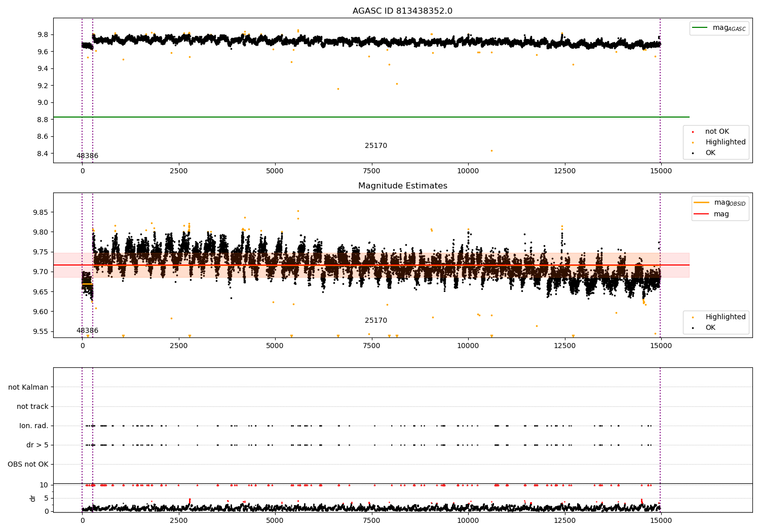Click the '9.70' y-axis tick label

[41, 272]
